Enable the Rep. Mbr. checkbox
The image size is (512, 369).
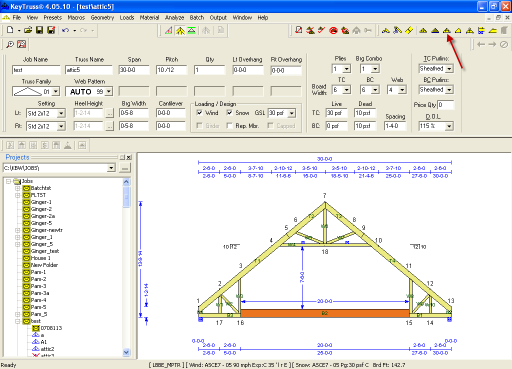(x=229, y=126)
